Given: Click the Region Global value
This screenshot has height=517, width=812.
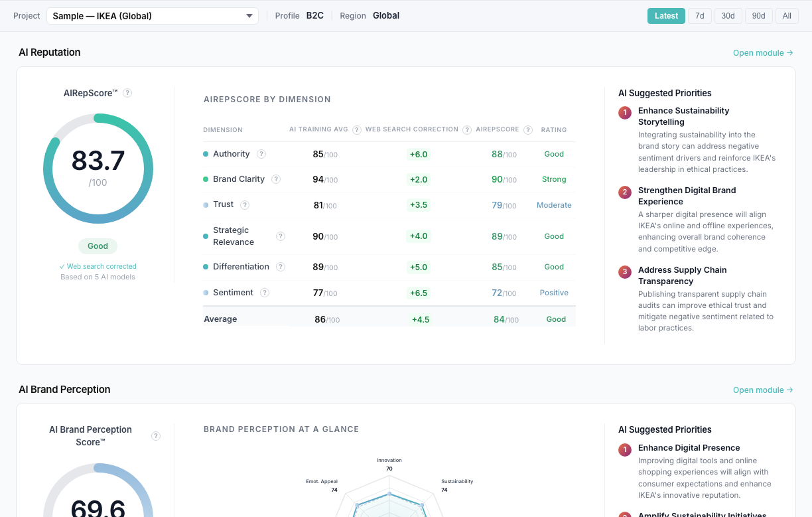Looking at the screenshot, I should (x=386, y=15).
